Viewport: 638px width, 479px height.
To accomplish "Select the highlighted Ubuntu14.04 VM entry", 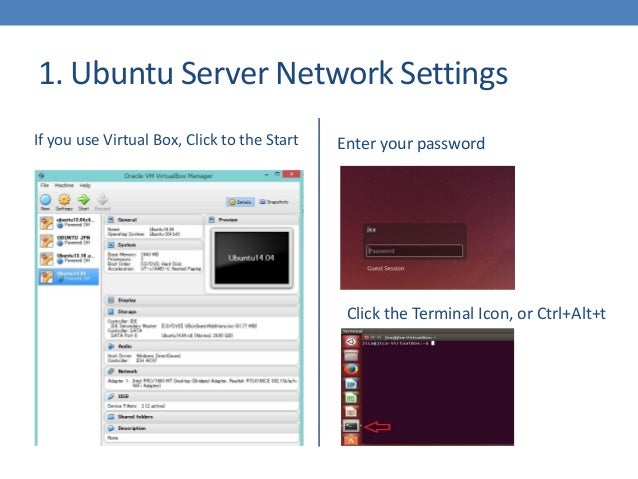I will [x=68, y=277].
